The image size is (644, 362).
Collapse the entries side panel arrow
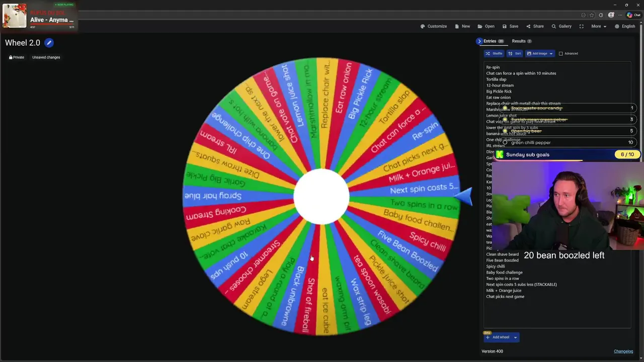tap(479, 41)
